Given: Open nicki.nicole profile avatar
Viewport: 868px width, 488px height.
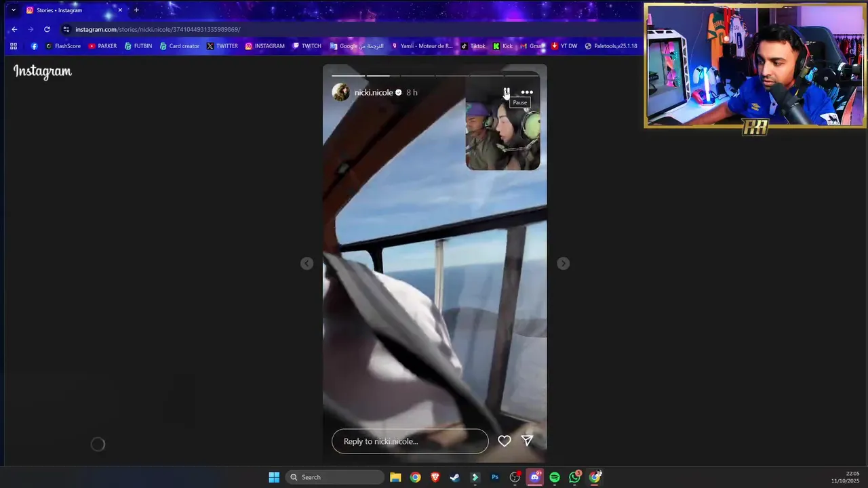Looking at the screenshot, I should point(340,92).
